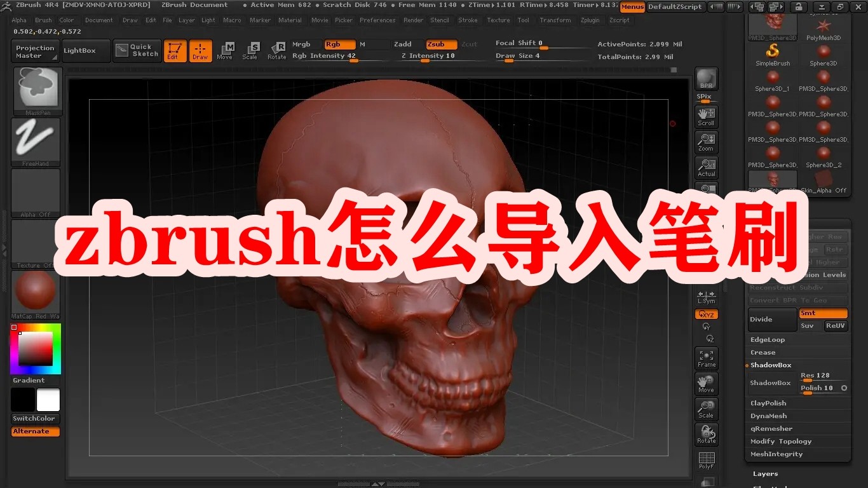Viewport: 868px width, 488px height.
Task: Toggle Zcut mode
Action: point(470,44)
